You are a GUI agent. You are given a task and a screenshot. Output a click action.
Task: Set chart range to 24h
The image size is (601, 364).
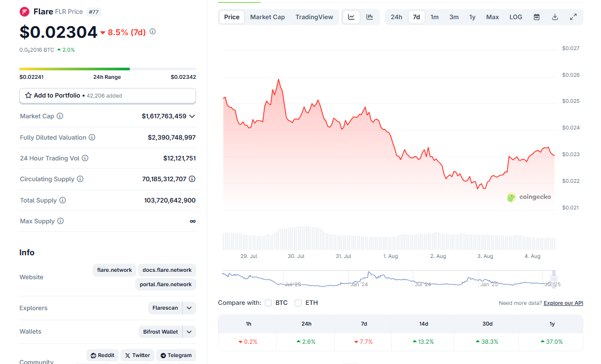coord(396,17)
